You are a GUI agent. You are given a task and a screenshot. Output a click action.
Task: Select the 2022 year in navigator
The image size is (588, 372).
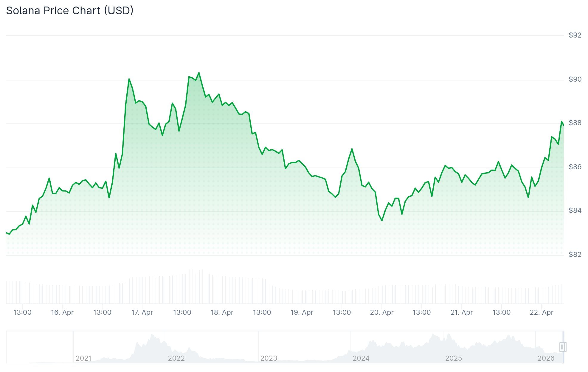(176, 358)
